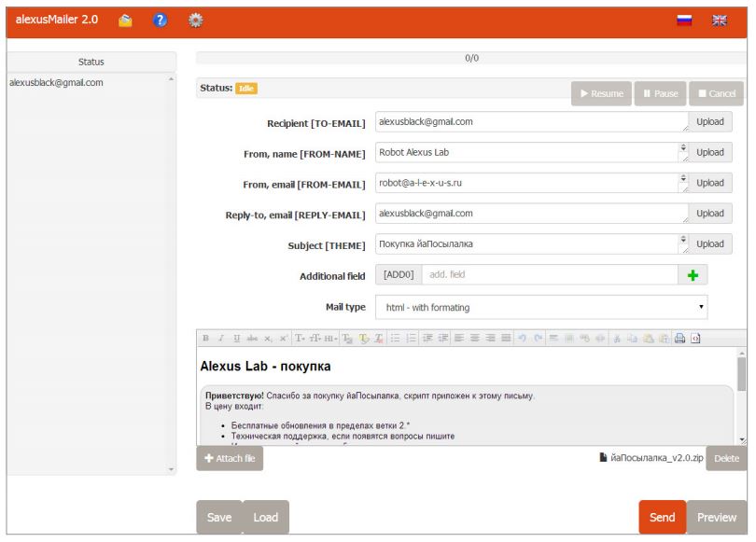Click the message editor vertical scrollbar
This screenshot has height=542, width=756.
click(742, 396)
